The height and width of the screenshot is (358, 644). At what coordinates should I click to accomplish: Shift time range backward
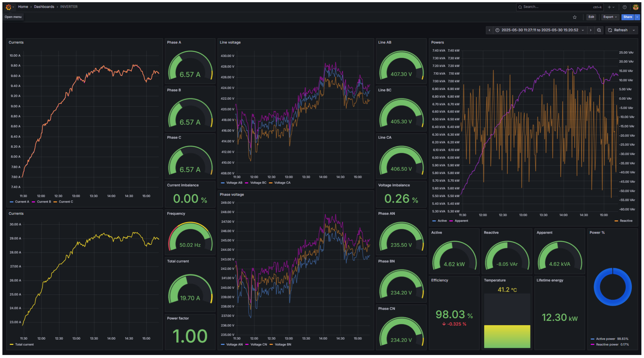489,30
